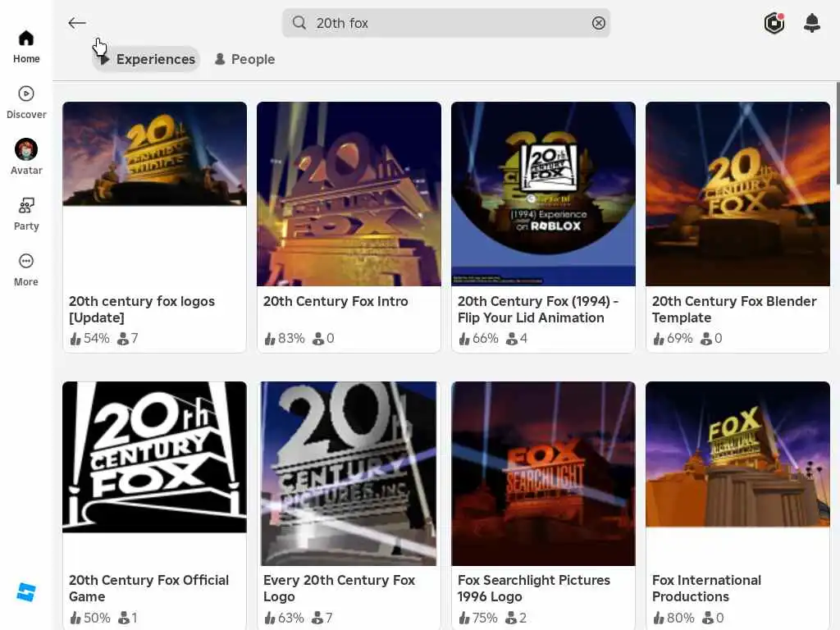The width and height of the screenshot is (840, 630).
Task: Click the 66% like rating
Action: click(478, 339)
